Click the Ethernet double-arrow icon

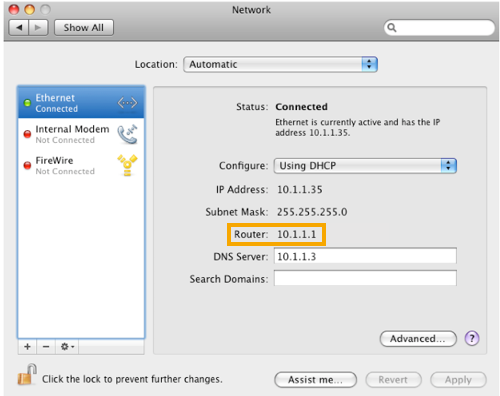(x=127, y=103)
